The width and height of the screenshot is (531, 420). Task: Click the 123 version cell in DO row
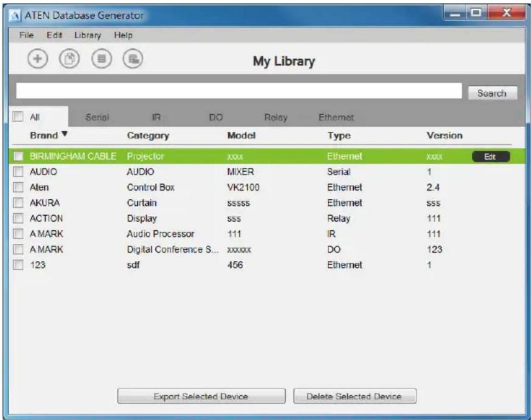(435, 249)
